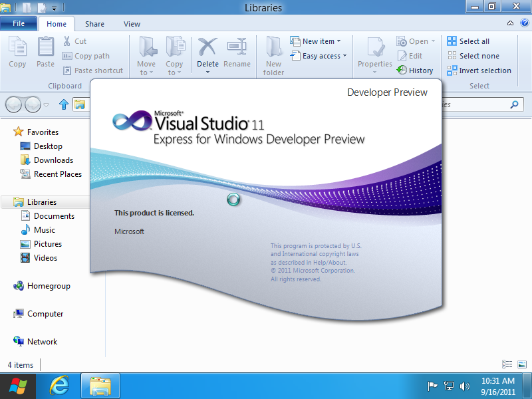Click the Back navigation arrow
The width and height of the screenshot is (532, 399).
(x=14, y=104)
